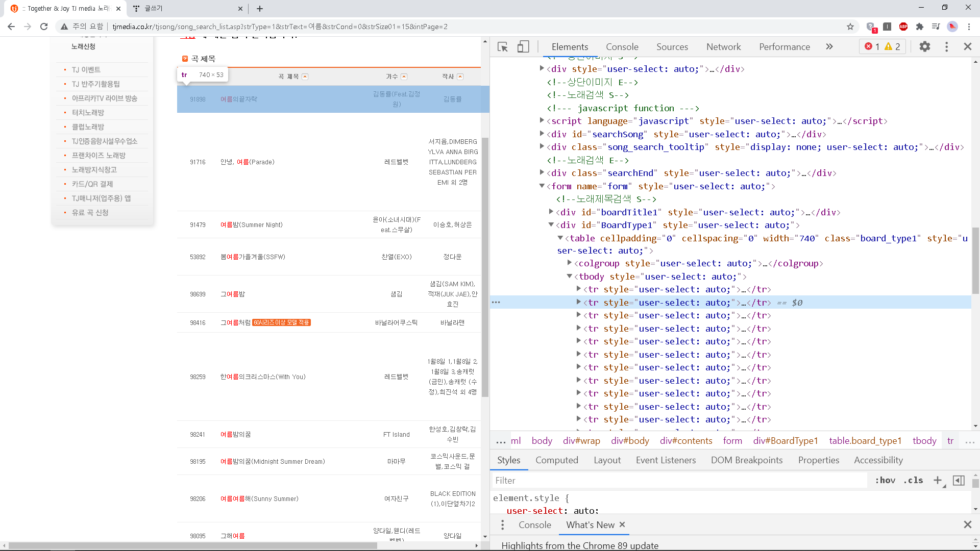
Task: Click the bookmark star in address bar
Action: click(850, 27)
